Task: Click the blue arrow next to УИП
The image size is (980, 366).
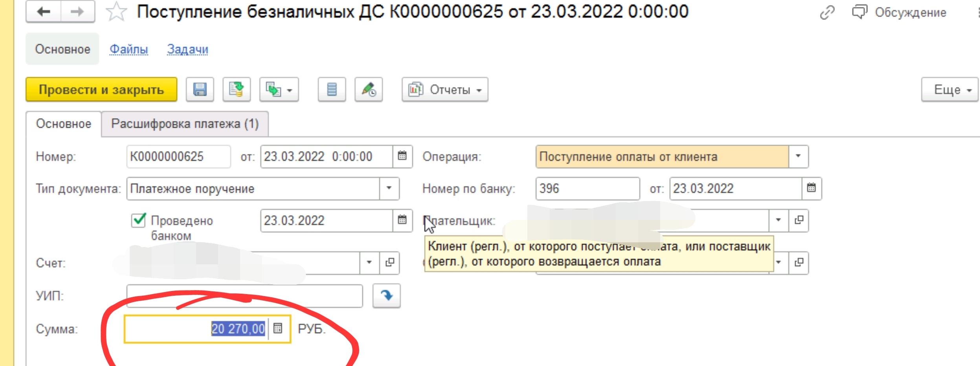Action: [x=386, y=295]
